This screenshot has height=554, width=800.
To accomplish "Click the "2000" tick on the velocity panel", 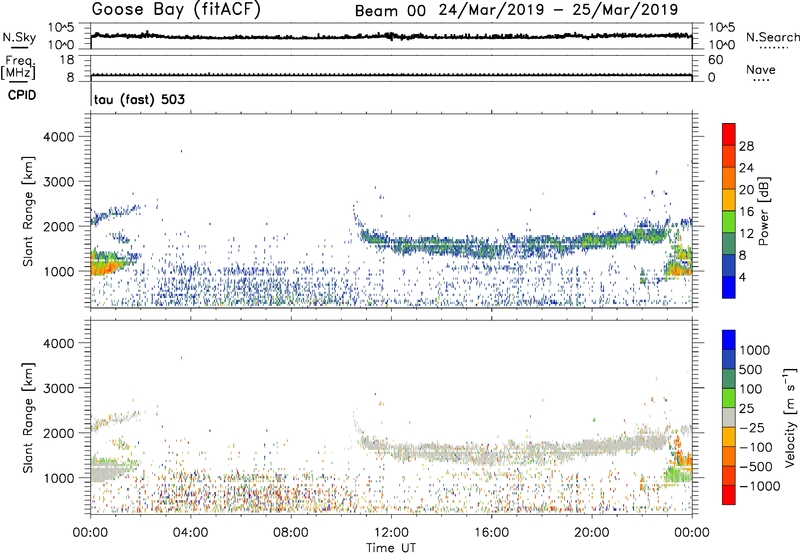I will (59, 433).
